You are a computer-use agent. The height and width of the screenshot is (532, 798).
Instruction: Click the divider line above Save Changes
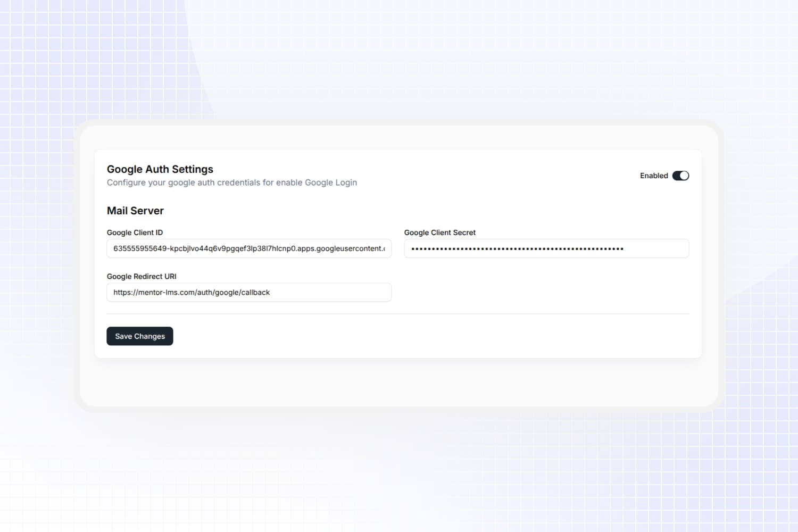click(397, 314)
